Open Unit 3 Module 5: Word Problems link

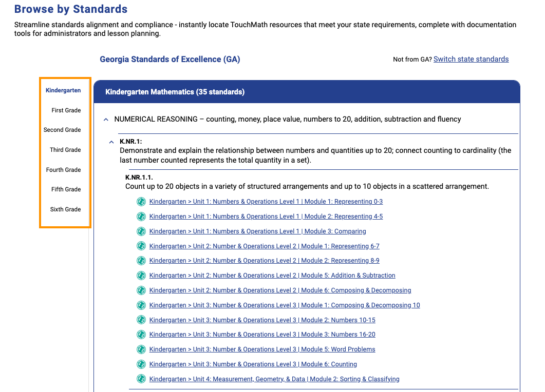point(262,349)
